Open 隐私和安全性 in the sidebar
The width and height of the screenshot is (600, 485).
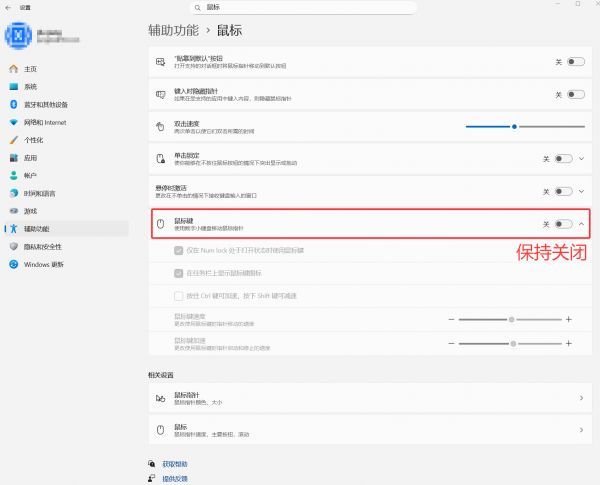pos(66,247)
